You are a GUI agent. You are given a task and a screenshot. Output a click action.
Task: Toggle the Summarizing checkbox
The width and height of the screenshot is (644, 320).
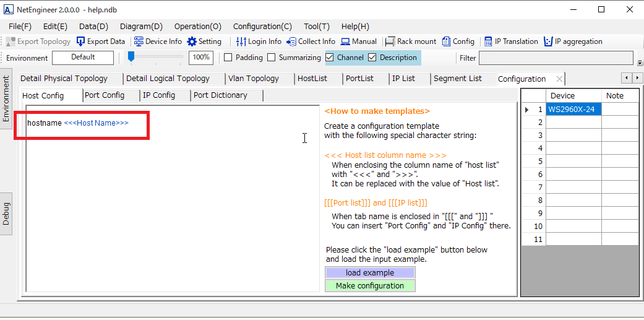271,58
